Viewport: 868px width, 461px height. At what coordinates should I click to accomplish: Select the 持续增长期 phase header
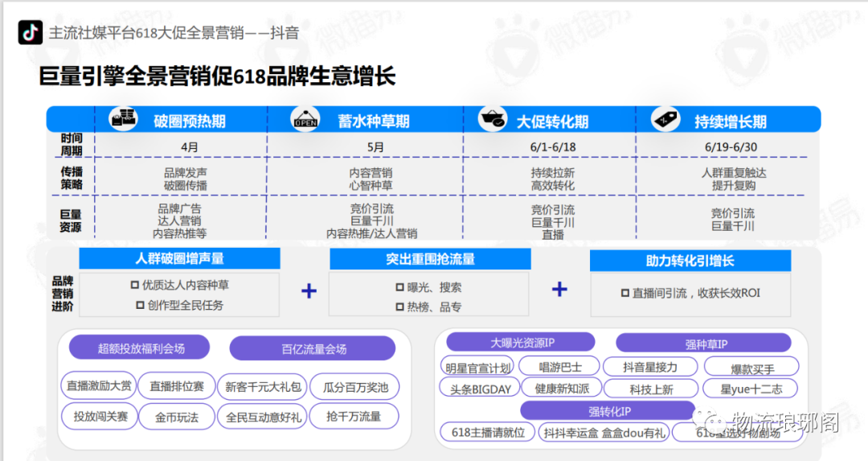731,122
